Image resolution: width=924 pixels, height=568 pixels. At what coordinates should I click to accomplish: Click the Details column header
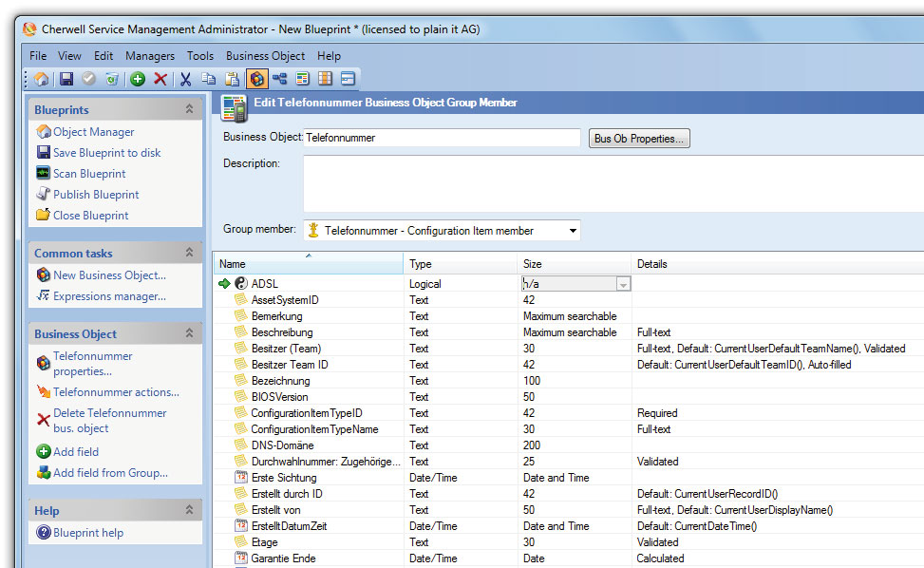pos(777,263)
